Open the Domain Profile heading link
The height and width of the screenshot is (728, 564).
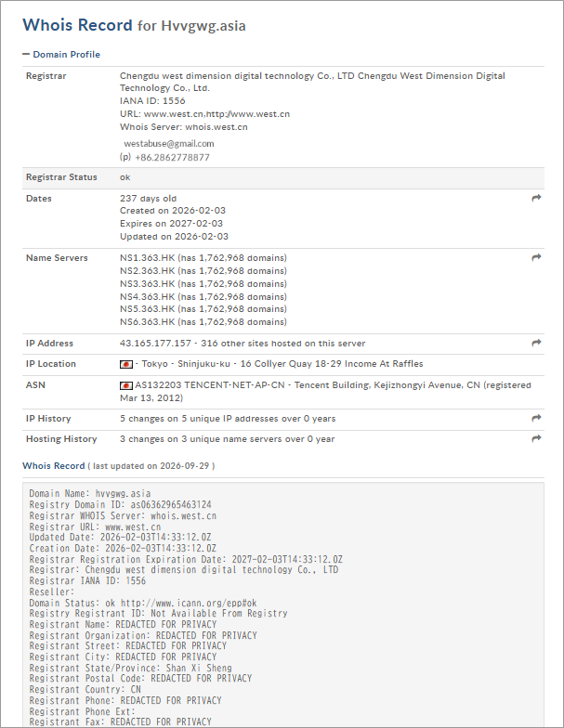pyautogui.click(x=67, y=54)
